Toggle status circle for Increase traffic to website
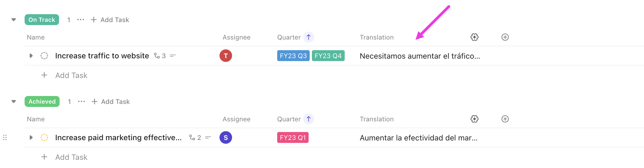Screen dimensions: 644x168 44,56
